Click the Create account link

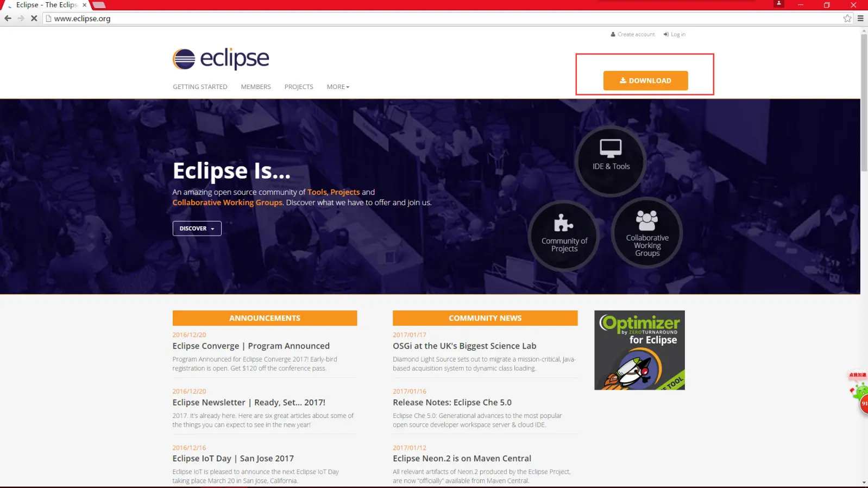coord(633,34)
